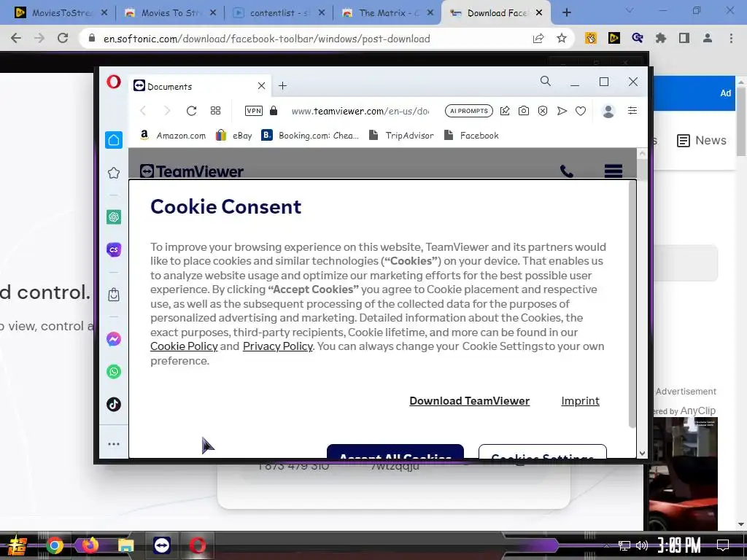Click Download TeamViewer link
747x560 pixels.
(469, 401)
